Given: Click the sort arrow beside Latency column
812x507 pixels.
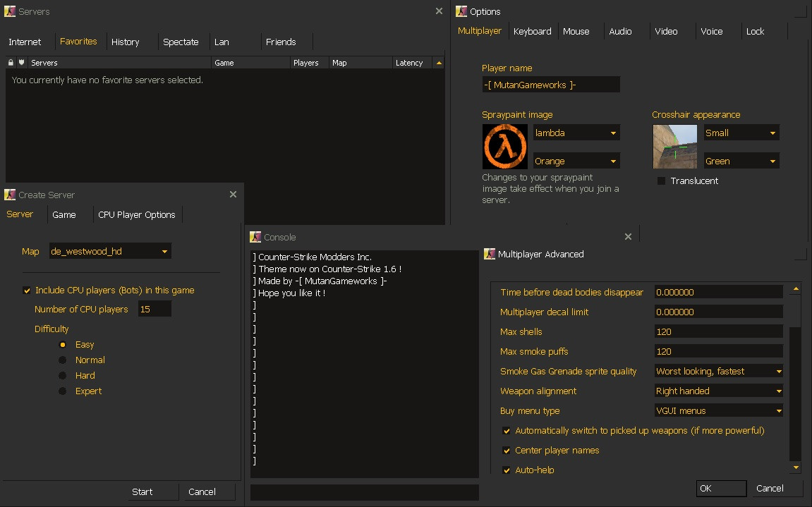Looking at the screenshot, I should [x=439, y=62].
